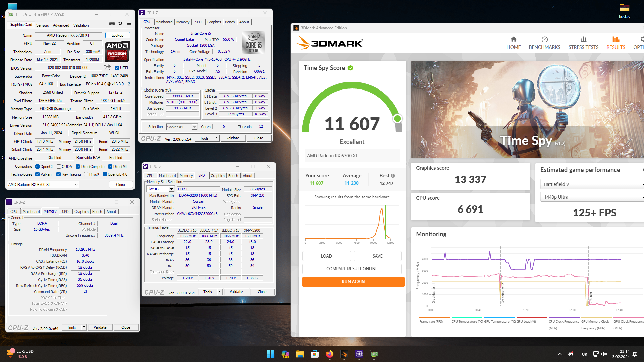644x362 pixels.
Task: Open 3DMark BENCHMARKS section
Action: (544, 43)
